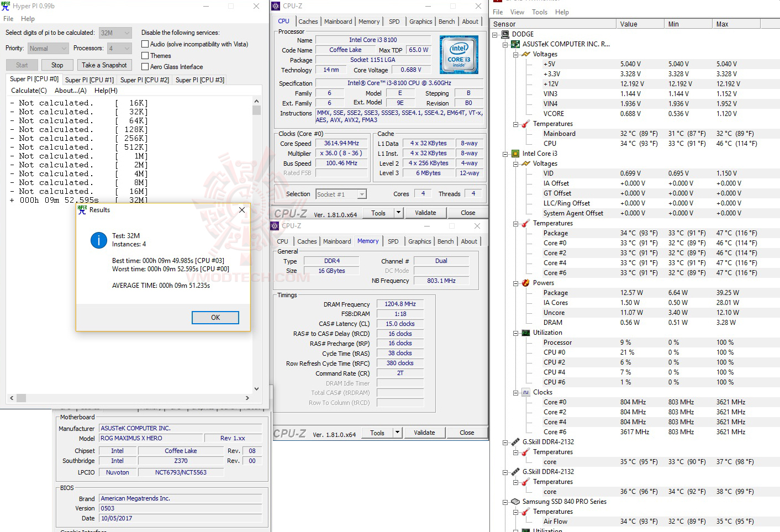Open the Tools menu in HWMonitor
Image resolution: width=780 pixels, height=532 pixels.
point(540,12)
